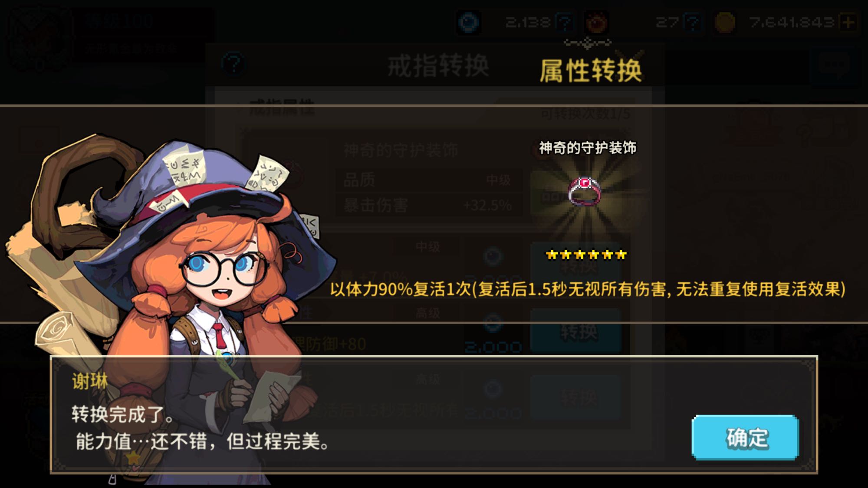Add gold with the plus icon

pyautogui.click(x=848, y=22)
